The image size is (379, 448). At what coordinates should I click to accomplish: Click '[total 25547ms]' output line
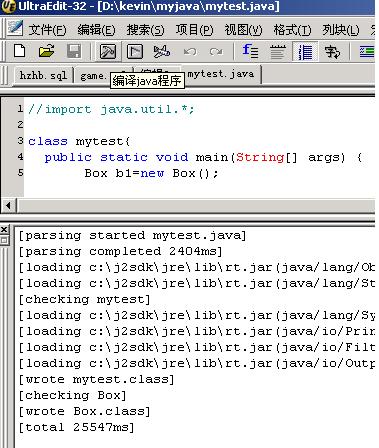(x=76, y=427)
